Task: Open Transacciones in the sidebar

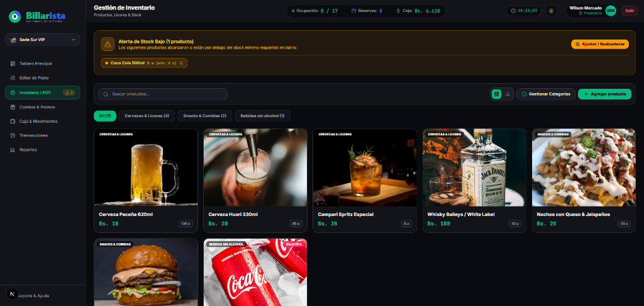Action: click(43, 135)
